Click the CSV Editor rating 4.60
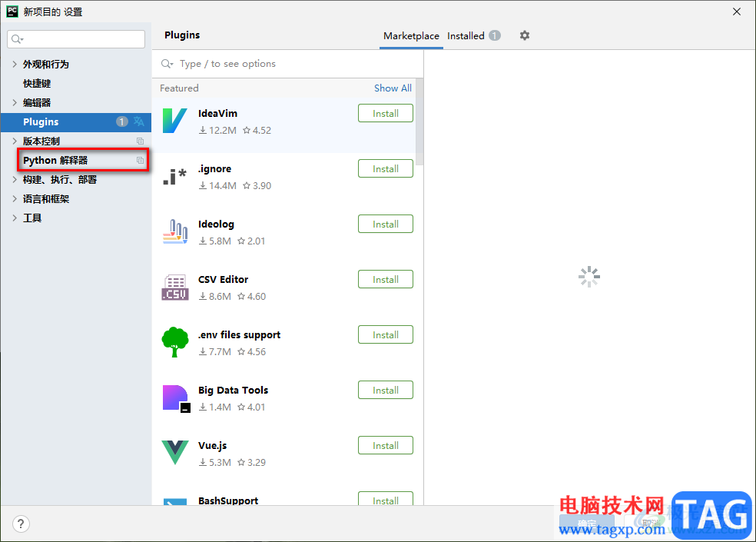 coord(252,296)
